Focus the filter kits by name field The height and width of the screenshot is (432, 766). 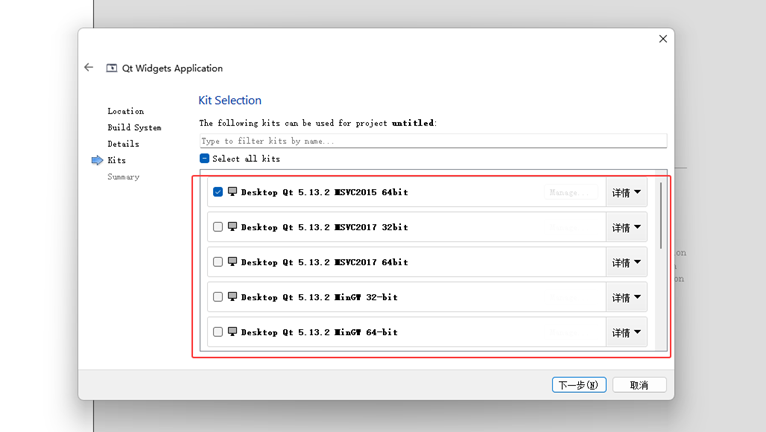(433, 141)
